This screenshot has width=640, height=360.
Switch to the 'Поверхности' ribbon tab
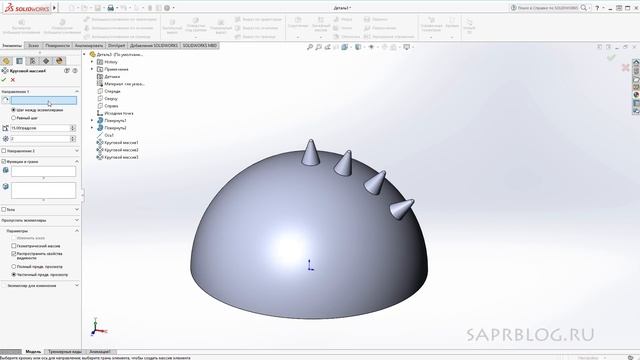tap(58, 46)
